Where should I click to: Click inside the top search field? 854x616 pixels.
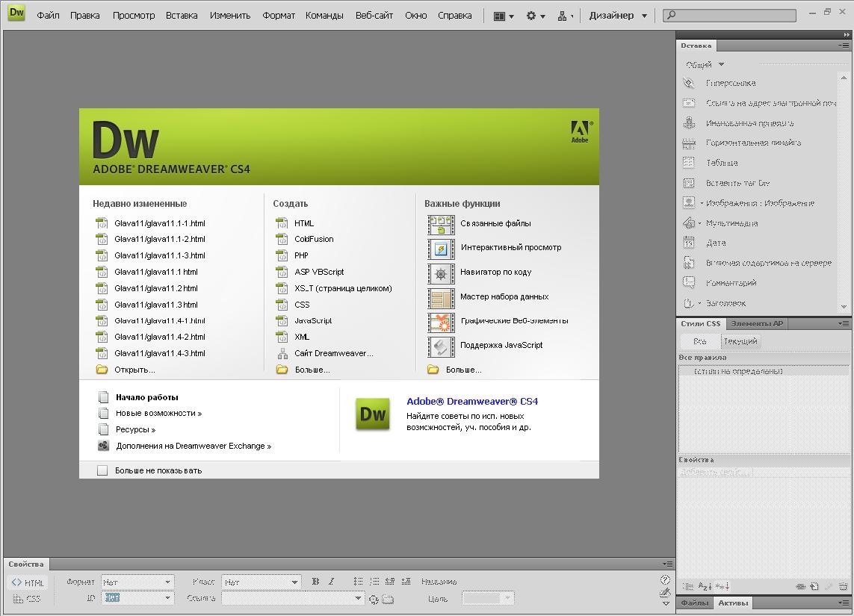[x=729, y=15]
